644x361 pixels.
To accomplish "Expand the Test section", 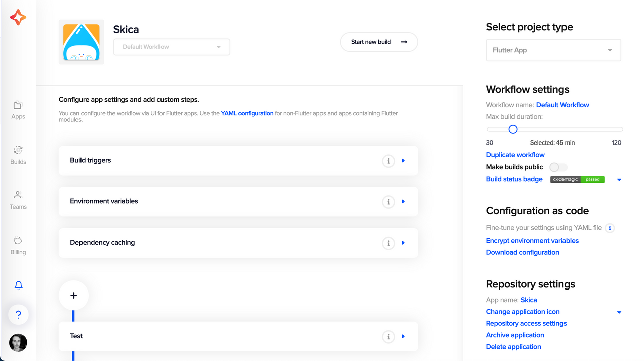I will click(404, 336).
